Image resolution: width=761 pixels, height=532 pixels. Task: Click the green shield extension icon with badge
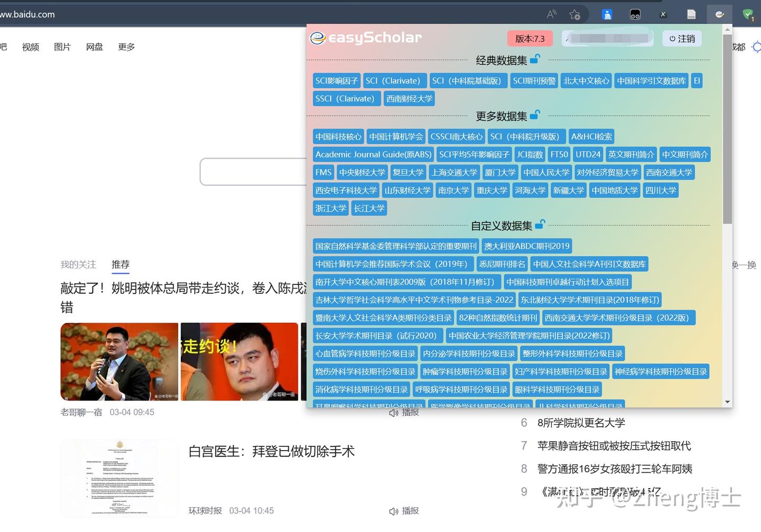click(x=749, y=14)
